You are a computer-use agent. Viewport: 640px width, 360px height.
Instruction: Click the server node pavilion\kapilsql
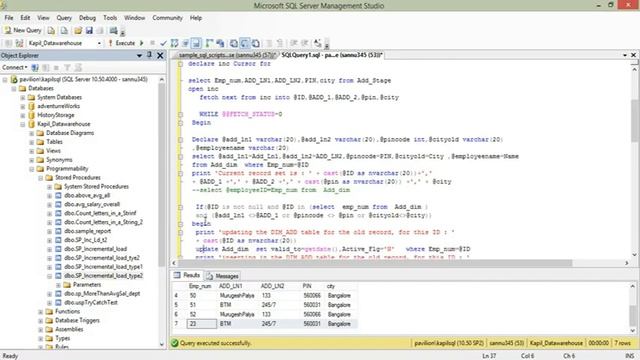click(x=83, y=79)
